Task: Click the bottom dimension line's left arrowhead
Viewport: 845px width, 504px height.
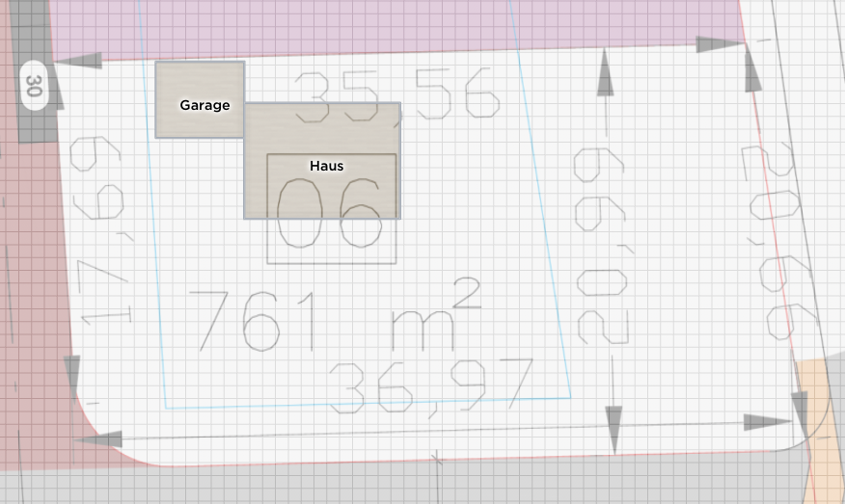Action: [x=98, y=439]
